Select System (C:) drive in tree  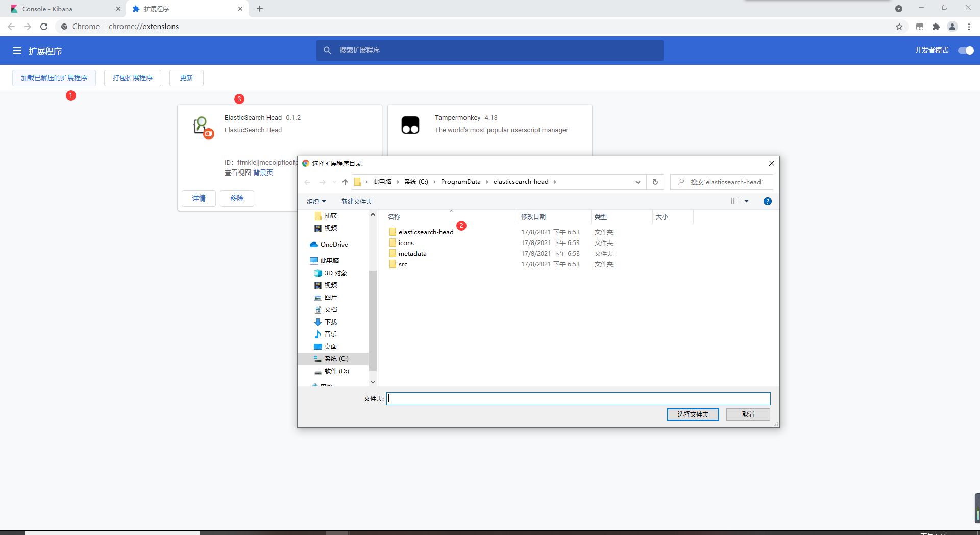pyautogui.click(x=333, y=359)
